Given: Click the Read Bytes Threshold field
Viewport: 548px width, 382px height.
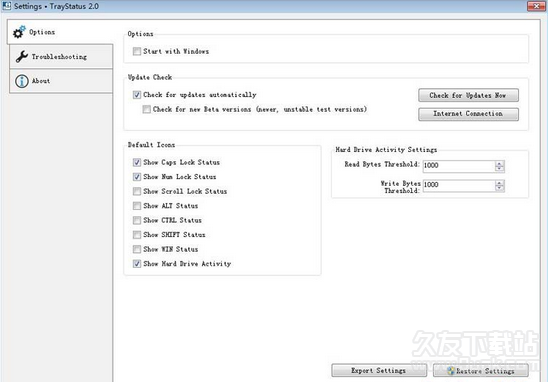Looking at the screenshot, I should click(459, 166).
